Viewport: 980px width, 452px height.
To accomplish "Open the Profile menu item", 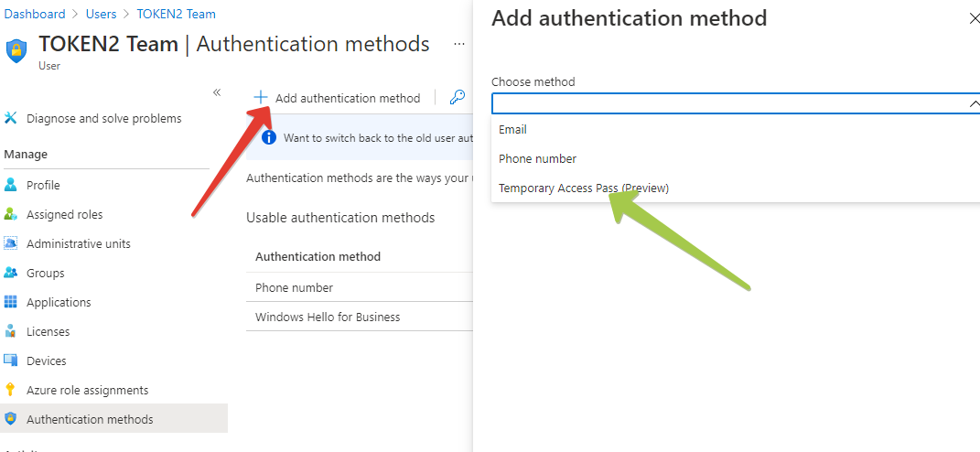I will coord(43,185).
